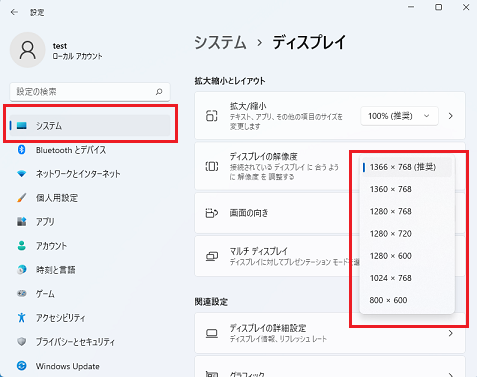This screenshot has width=477, height=377.
Task: Click the 画面の向き orientation icon
Action: click(x=212, y=213)
